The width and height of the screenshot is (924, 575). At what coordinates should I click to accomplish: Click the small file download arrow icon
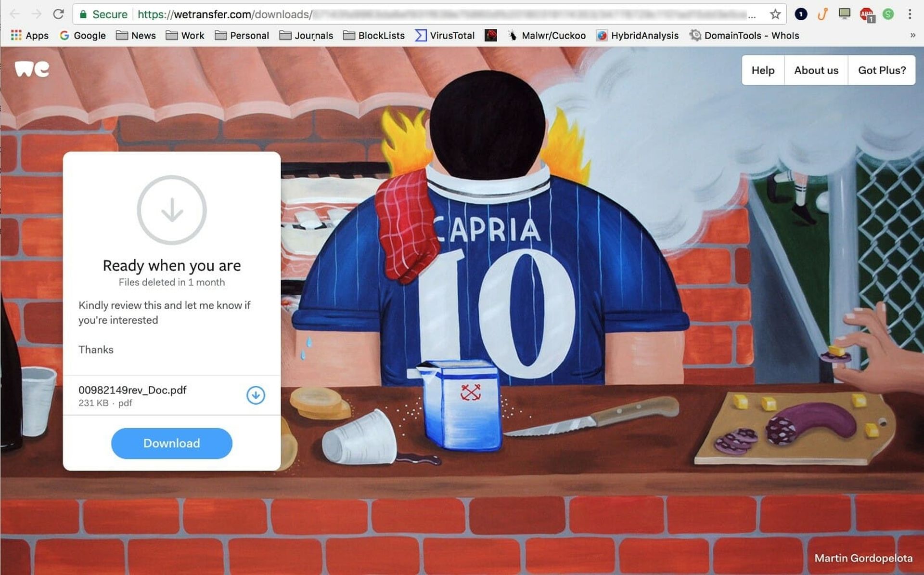pos(256,395)
